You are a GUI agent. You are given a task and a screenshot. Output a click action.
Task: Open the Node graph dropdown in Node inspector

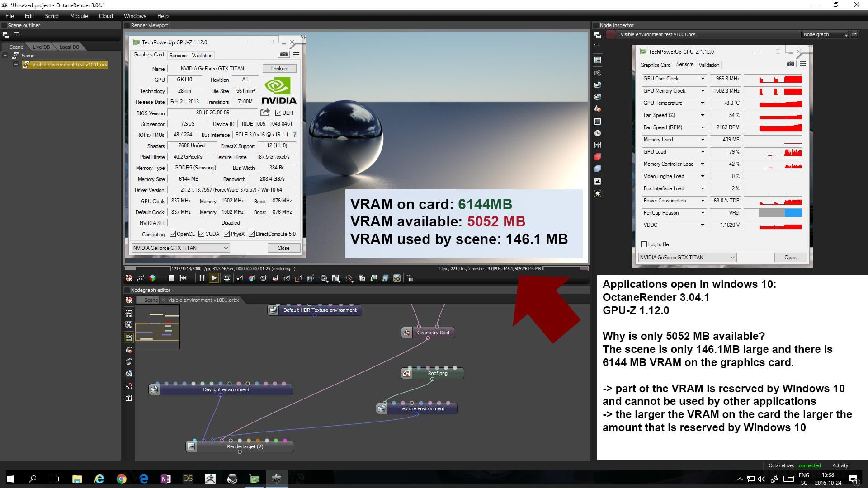[825, 34]
